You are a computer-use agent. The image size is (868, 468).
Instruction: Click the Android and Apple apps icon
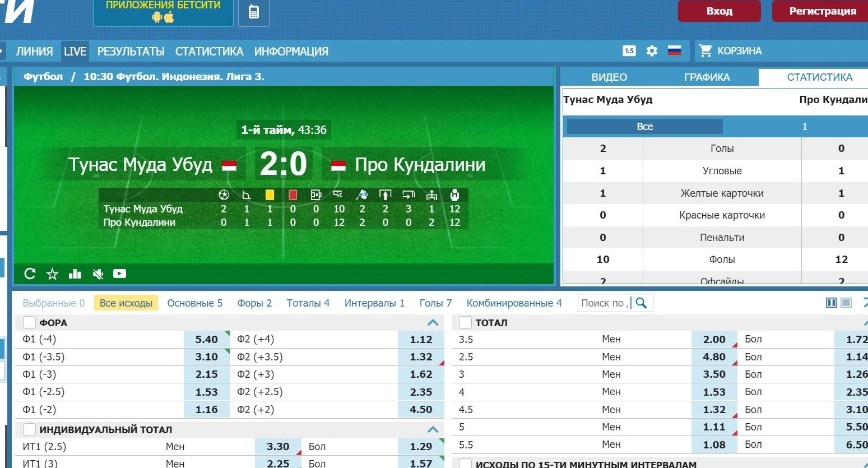[x=163, y=17]
